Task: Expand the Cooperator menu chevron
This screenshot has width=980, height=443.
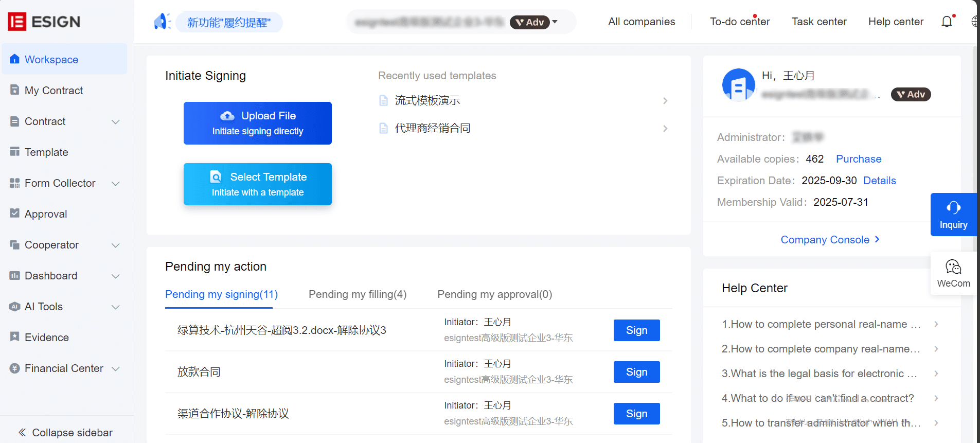Action: click(x=116, y=245)
